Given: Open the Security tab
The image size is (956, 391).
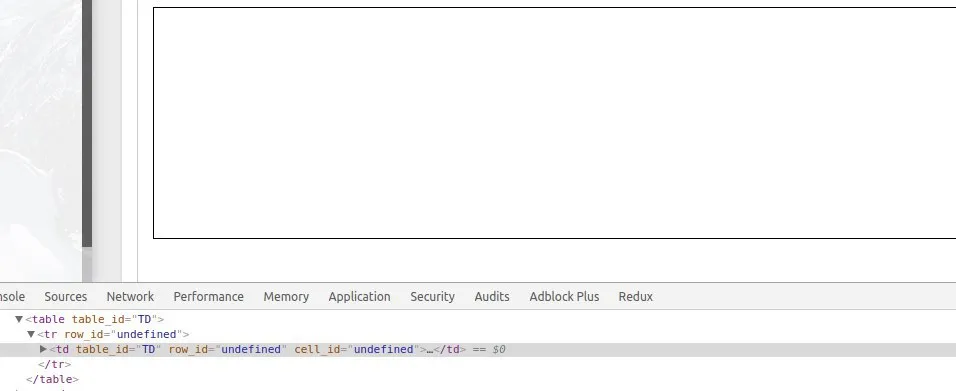Looking at the screenshot, I should 432,296.
